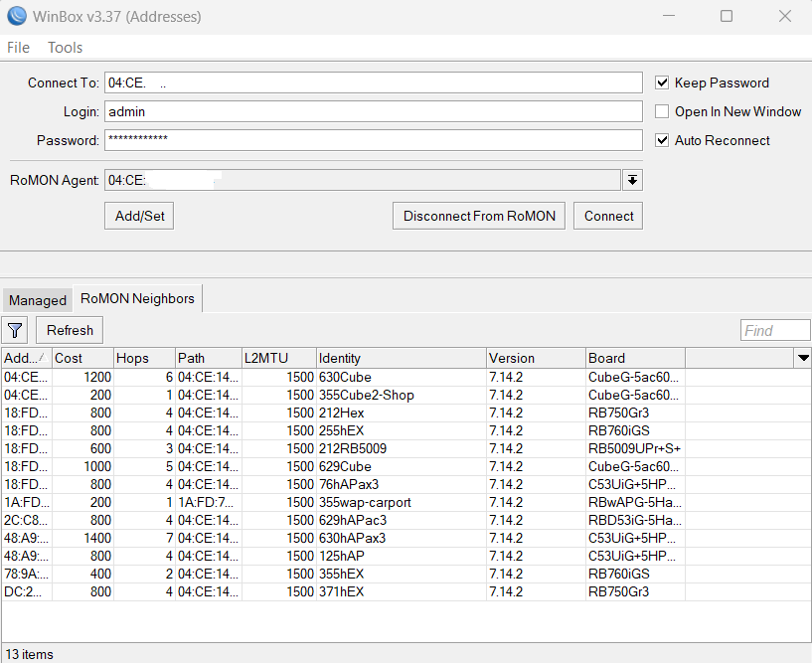Disable the Auto Reconnect checkbox

[662, 140]
